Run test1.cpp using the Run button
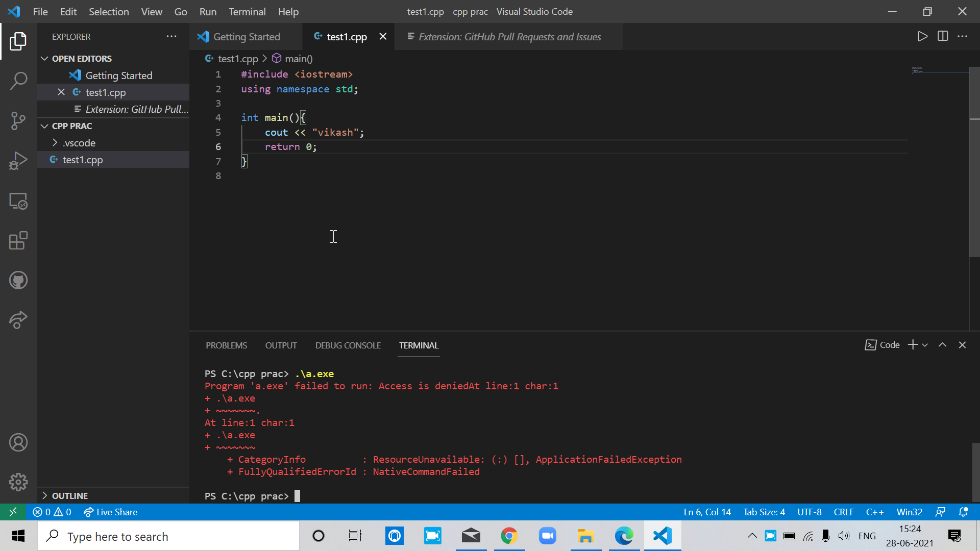 (922, 36)
